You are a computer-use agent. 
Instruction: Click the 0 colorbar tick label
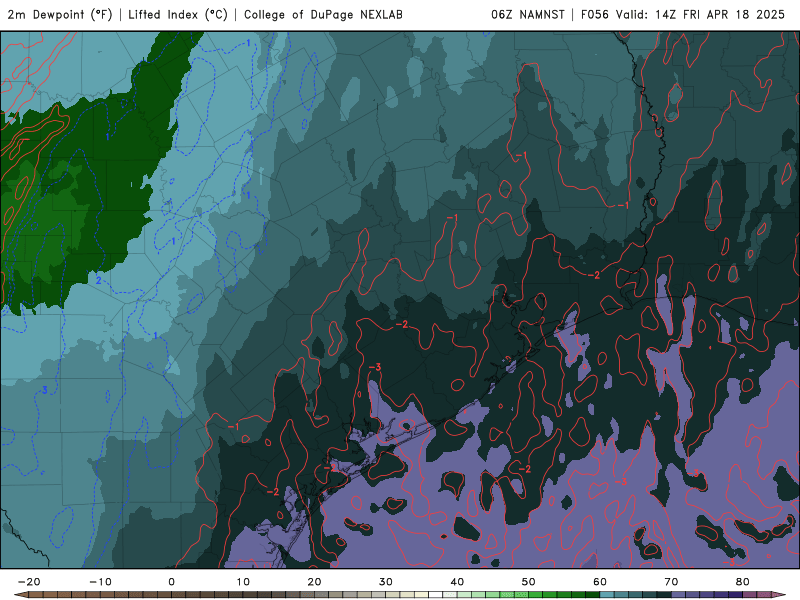pos(171,582)
